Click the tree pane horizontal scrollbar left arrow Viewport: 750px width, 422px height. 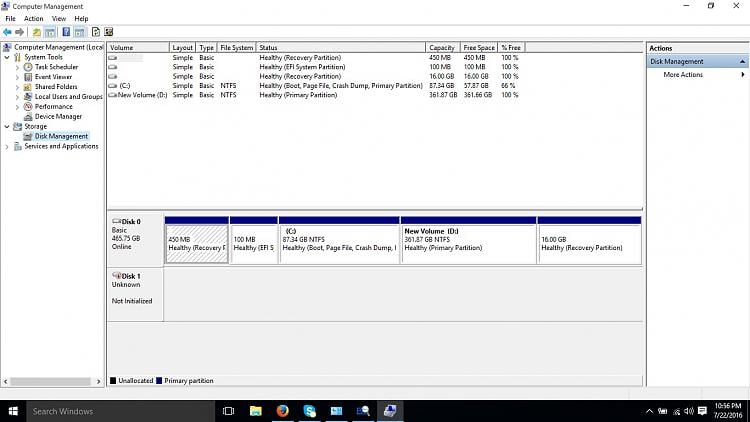pyautogui.click(x=6, y=381)
